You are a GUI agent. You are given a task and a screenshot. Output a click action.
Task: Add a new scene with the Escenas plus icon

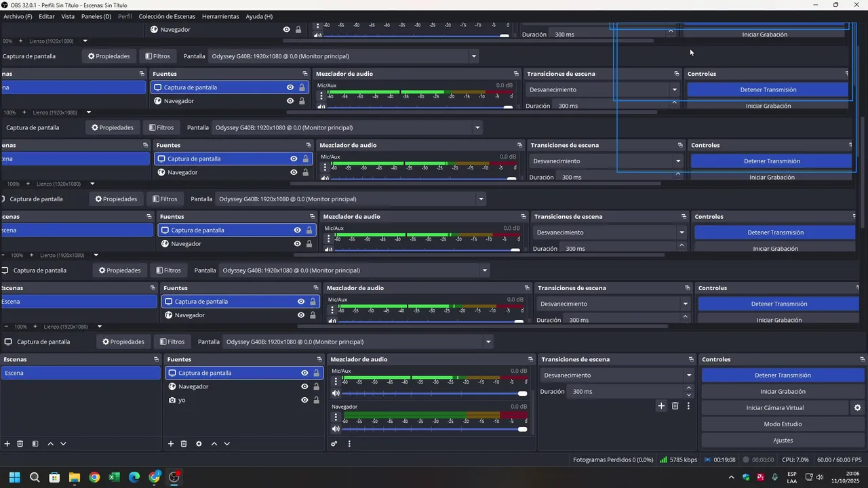click(7, 444)
